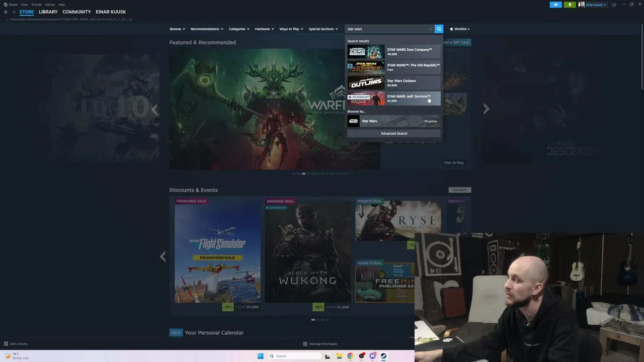Open the Ryse Son of Rome deal
Screen dimensions: 644x362
pos(398,224)
